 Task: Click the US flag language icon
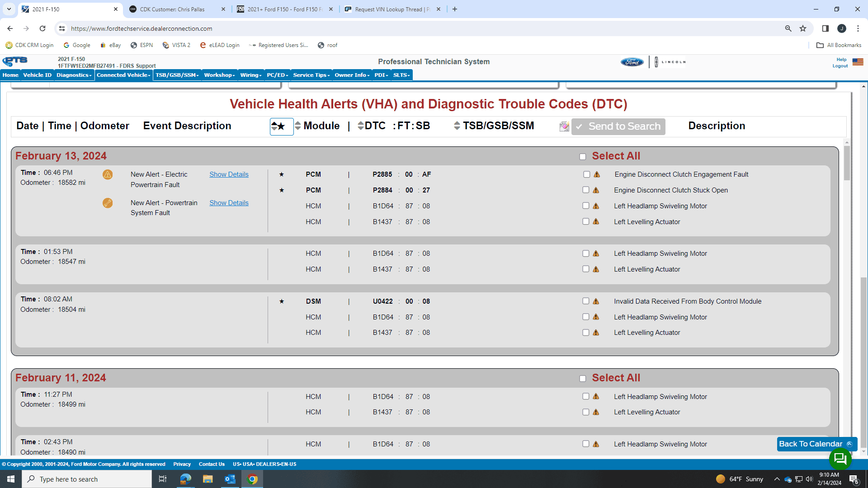coord(858,62)
